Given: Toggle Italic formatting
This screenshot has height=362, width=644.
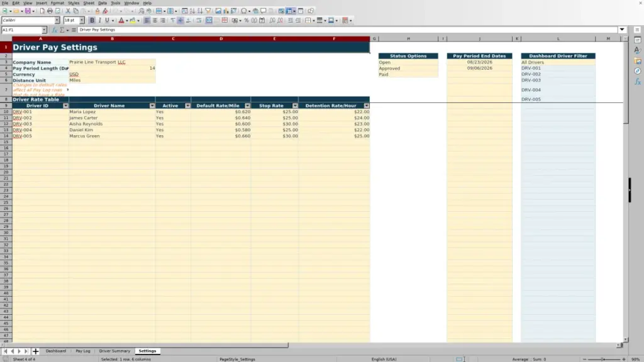Looking at the screenshot, I should [100, 20].
